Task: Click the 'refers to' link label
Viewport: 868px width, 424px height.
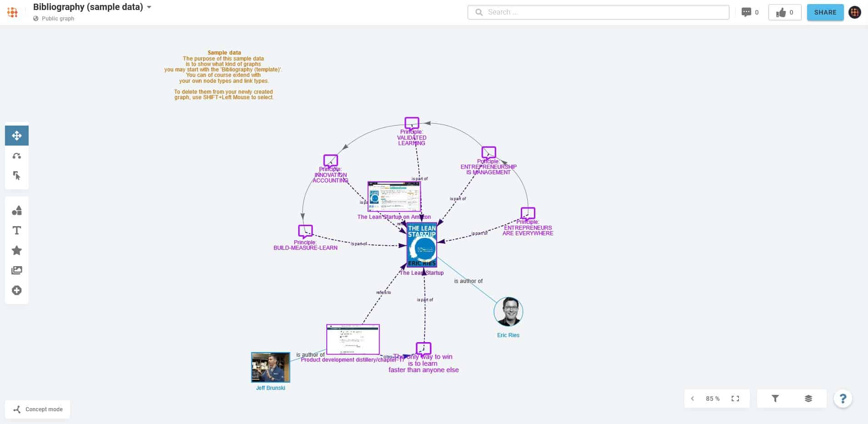Action: [384, 293]
